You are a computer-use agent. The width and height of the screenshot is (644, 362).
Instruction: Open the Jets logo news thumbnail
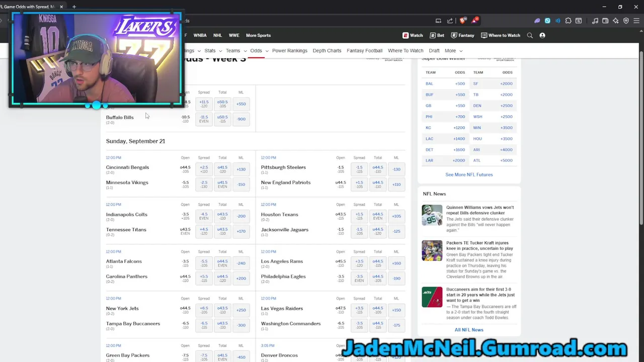point(432,297)
